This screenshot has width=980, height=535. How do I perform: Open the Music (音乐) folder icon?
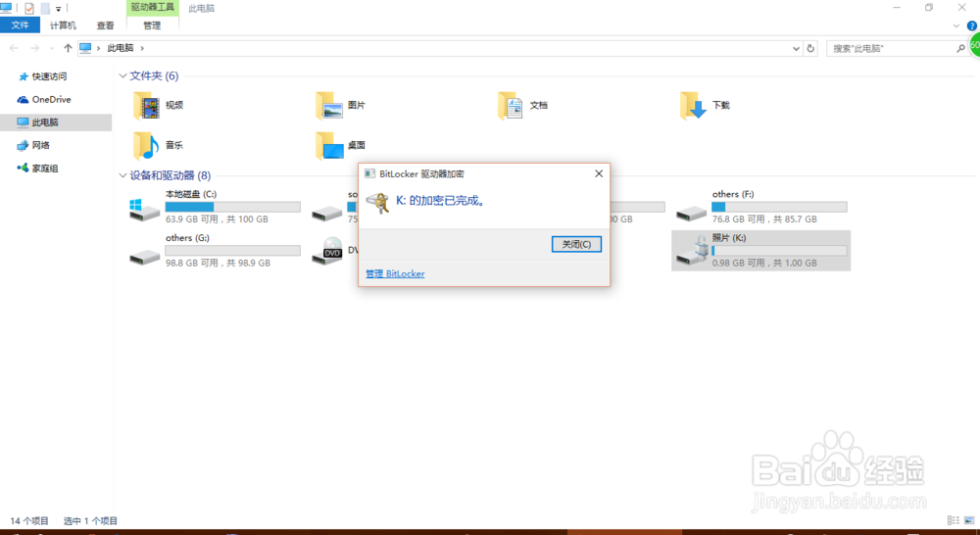click(146, 145)
